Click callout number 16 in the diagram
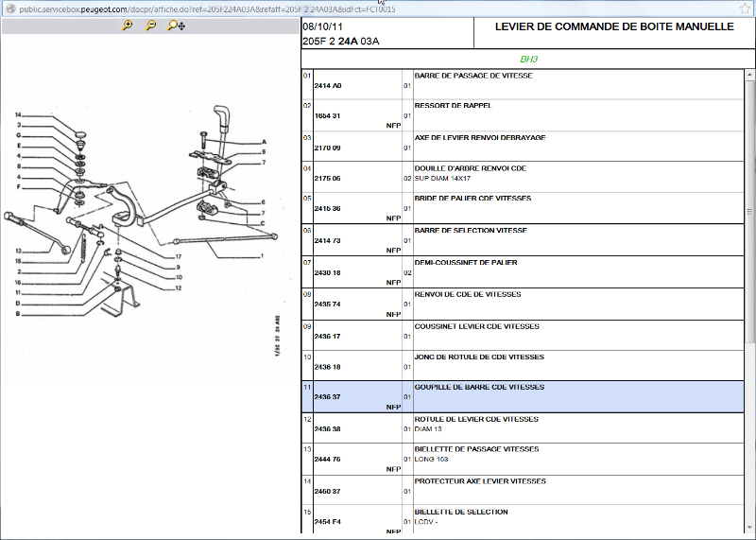756x540 pixels. pos(18,283)
